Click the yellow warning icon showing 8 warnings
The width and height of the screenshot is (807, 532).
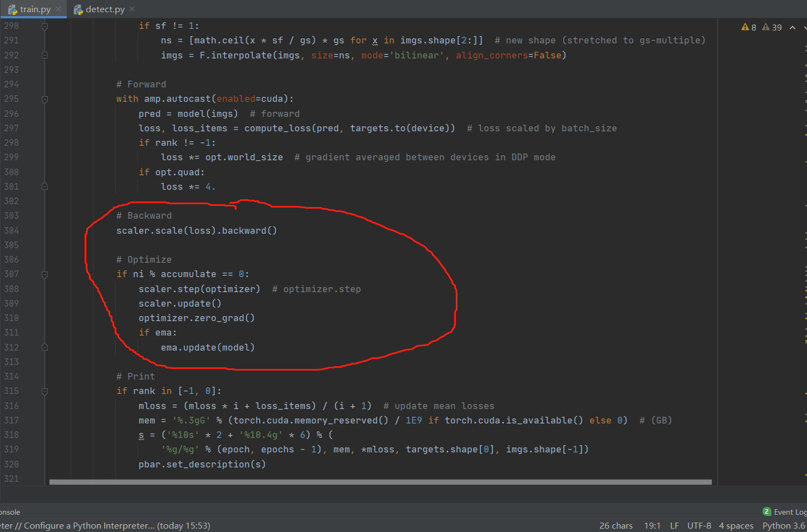point(745,27)
